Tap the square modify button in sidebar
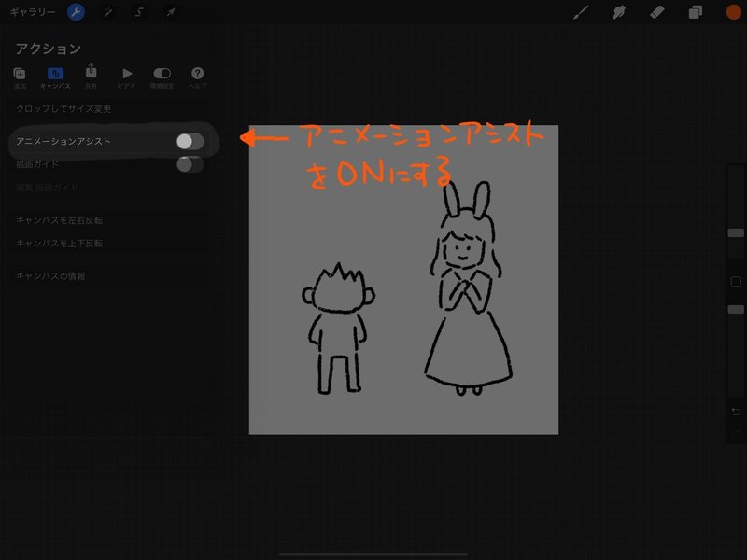The height and width of the screenshot is (560, 747). point(736,282)
